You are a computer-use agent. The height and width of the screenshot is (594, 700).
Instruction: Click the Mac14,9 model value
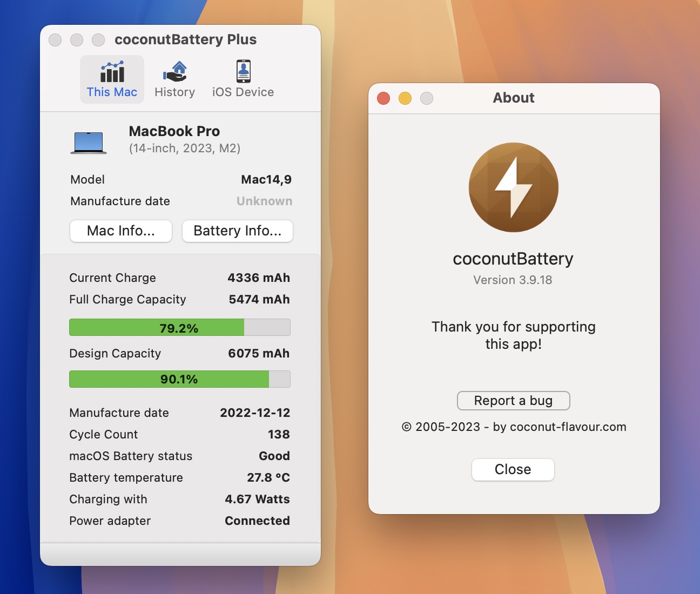(x=266, y=180)
